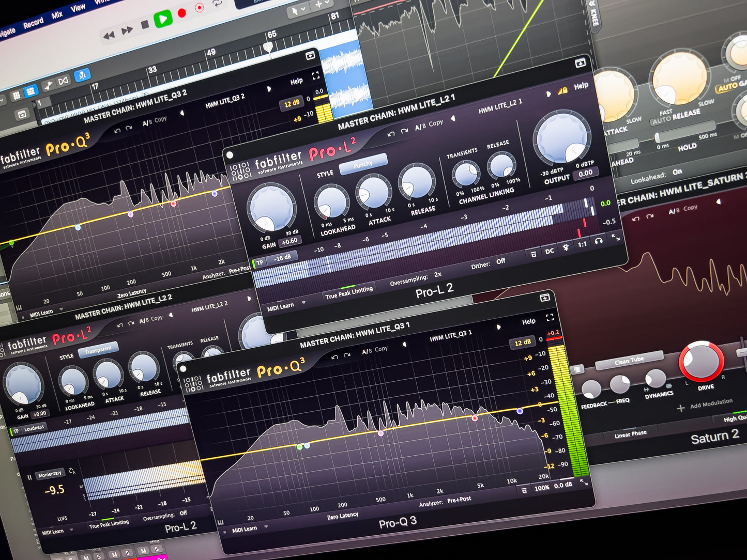
Task: Click the Fast Forward transport button
Action: (127, 30)
